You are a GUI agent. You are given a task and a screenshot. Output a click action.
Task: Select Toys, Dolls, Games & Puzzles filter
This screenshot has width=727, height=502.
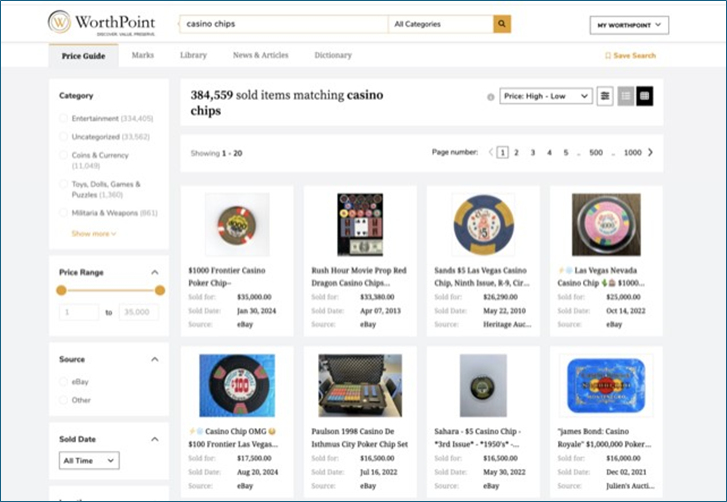click(x=64, y=184)
